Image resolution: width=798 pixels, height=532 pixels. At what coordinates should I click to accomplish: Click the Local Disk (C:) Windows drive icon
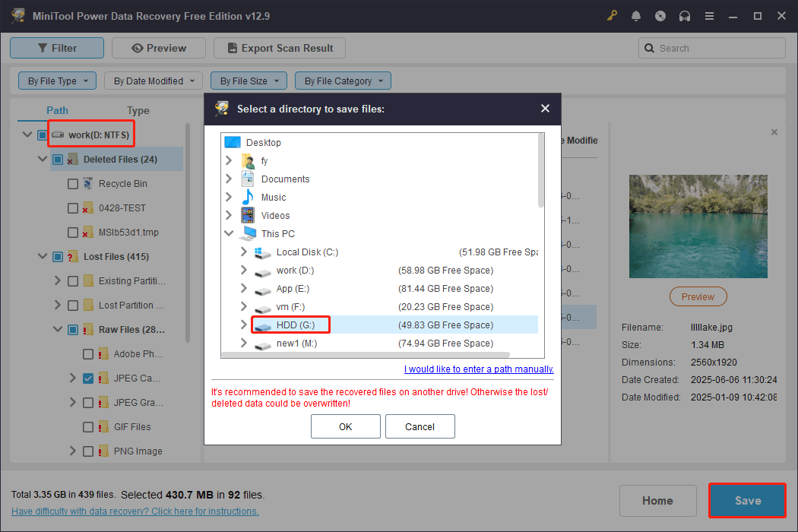263,252
